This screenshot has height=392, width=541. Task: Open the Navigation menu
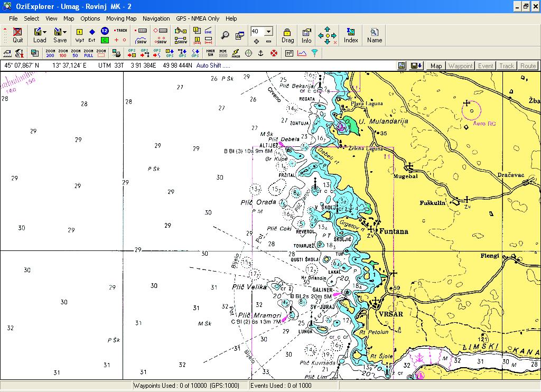point(156,18)
